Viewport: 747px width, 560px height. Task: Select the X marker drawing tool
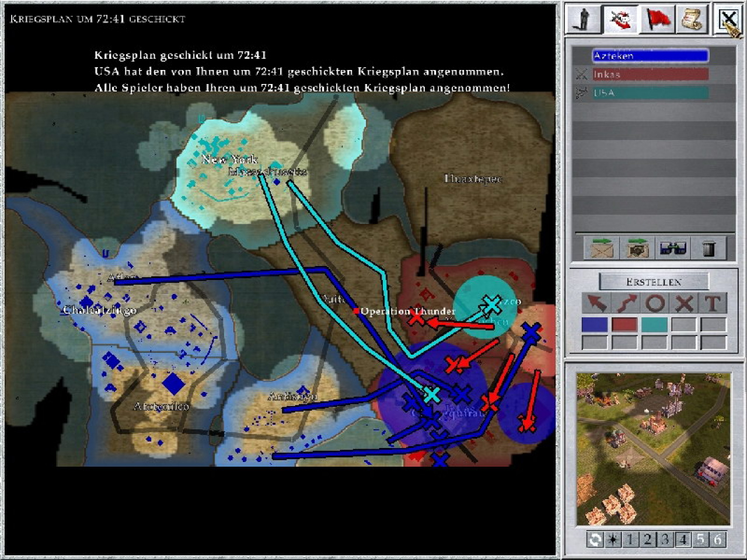684,303
